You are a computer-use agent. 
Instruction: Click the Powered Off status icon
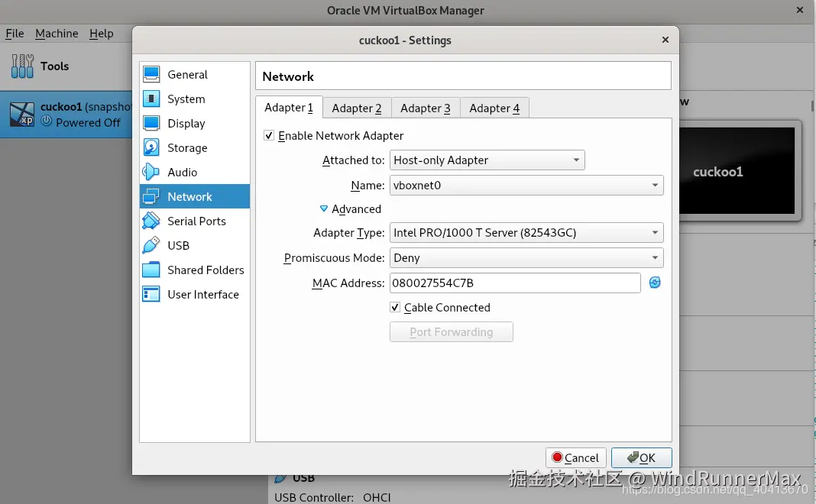47,121
